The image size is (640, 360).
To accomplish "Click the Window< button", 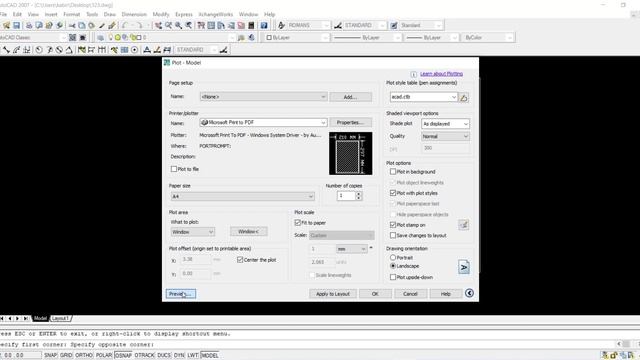I will [249, 231].
